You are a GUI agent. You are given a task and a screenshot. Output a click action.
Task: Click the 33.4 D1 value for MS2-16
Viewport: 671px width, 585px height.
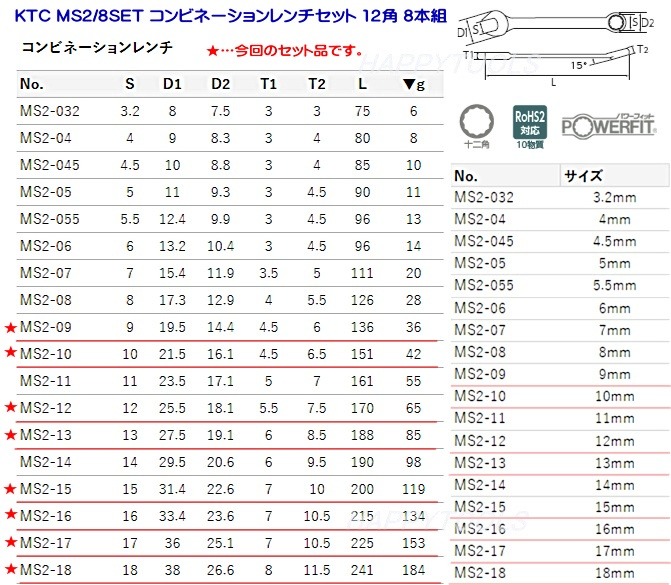pos(172,516)
